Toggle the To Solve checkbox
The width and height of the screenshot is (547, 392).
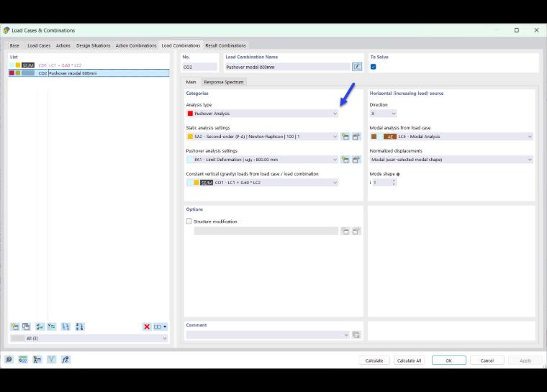click(x=374, y=67)
